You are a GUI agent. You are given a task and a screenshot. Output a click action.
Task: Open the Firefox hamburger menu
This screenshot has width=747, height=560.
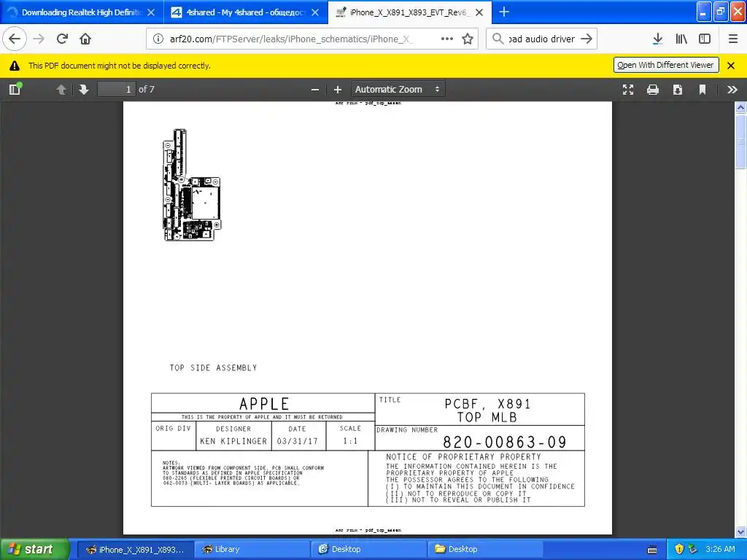tap(733, 39)
